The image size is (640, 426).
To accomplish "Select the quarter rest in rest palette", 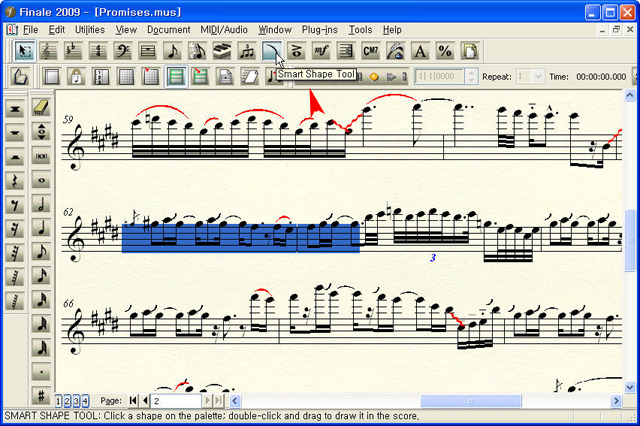I will click(15, 180).
